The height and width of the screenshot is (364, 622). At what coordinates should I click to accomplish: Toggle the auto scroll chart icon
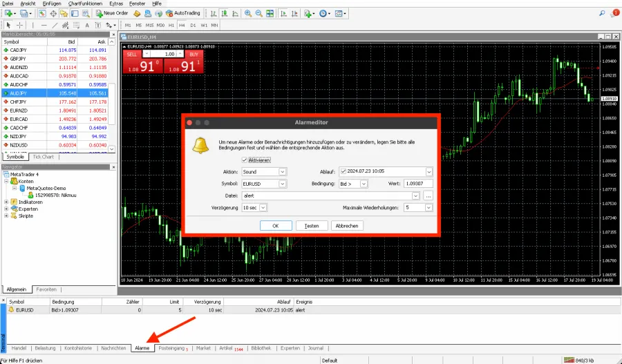(283, 14)
